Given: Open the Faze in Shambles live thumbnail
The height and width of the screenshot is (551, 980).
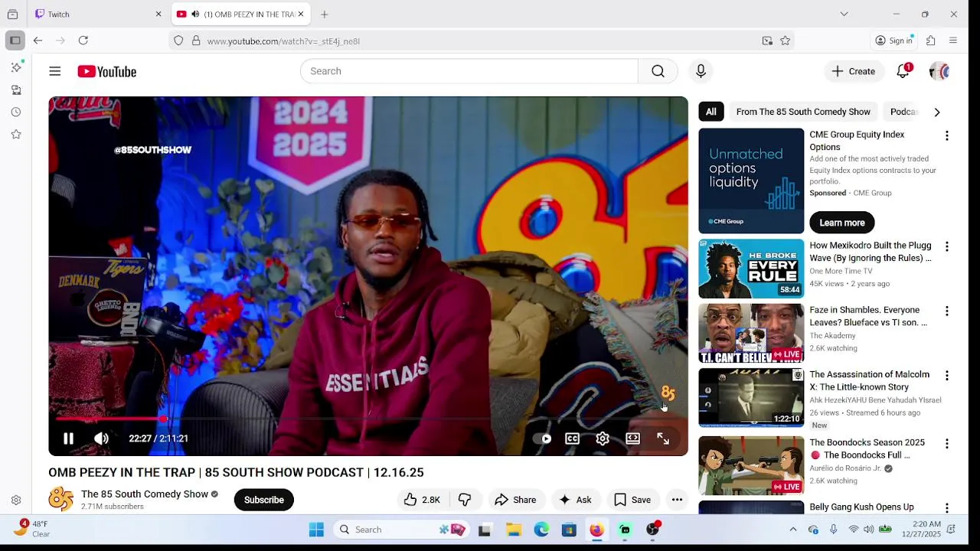Looking at the screenshot, I should pyautogui.click(x=751, y=334).
